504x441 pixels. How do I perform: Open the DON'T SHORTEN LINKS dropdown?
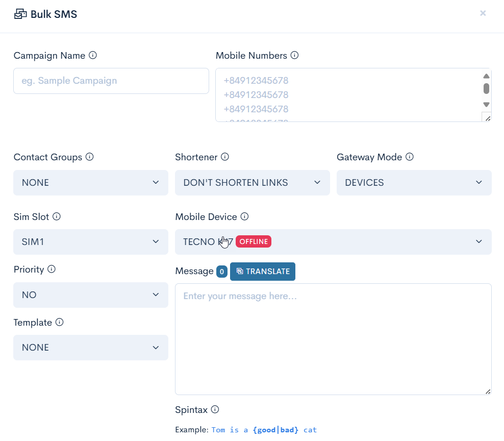pyautogui.click(x=252, y=183)
